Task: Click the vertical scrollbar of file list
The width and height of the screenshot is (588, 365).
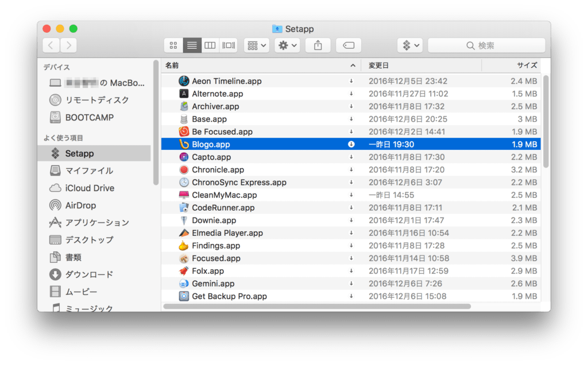Action: pos(546,122)
